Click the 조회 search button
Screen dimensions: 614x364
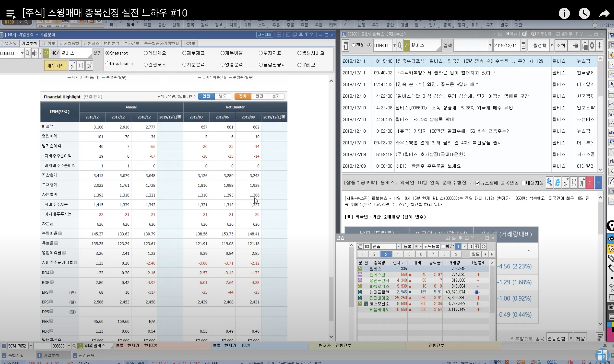560,45
